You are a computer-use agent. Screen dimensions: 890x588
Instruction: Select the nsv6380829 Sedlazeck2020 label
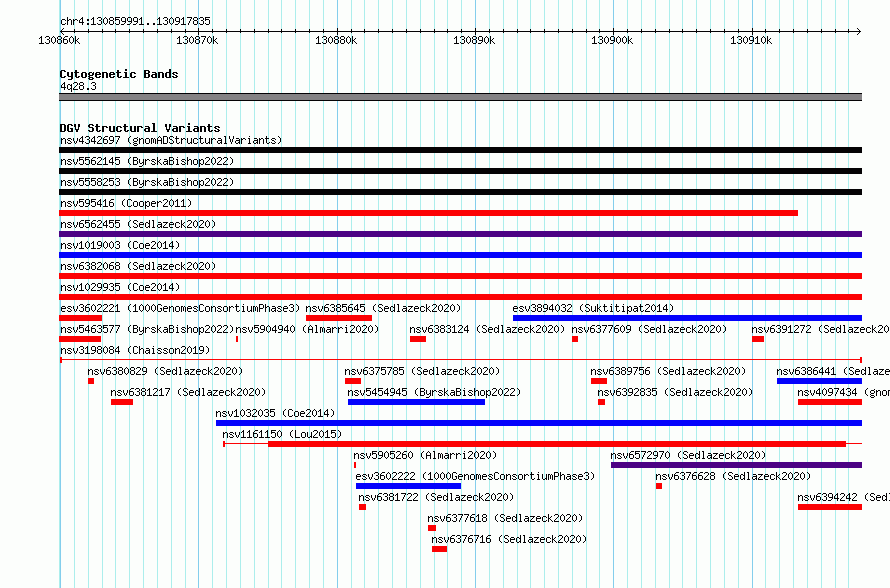[x=165, y=371]
